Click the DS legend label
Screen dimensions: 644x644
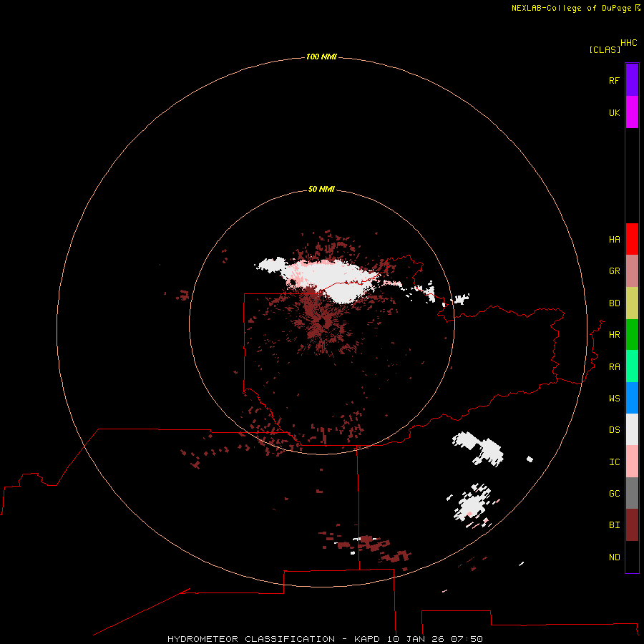coord(614,430)
